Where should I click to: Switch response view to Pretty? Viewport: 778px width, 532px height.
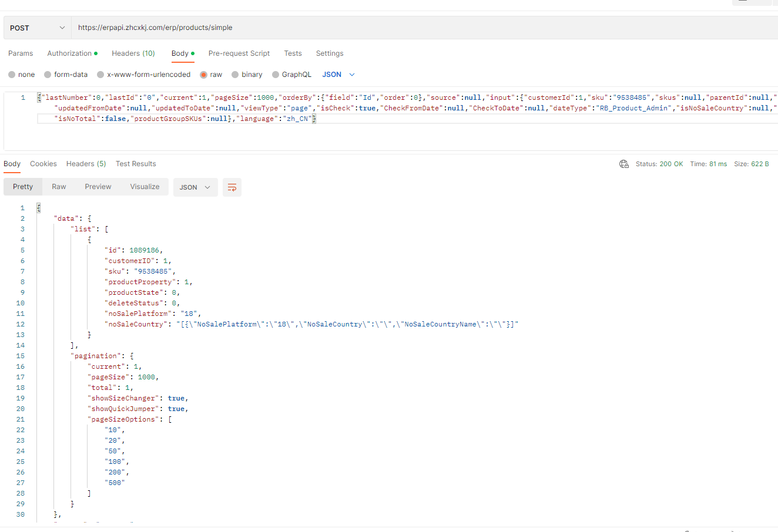coord(23,187)
